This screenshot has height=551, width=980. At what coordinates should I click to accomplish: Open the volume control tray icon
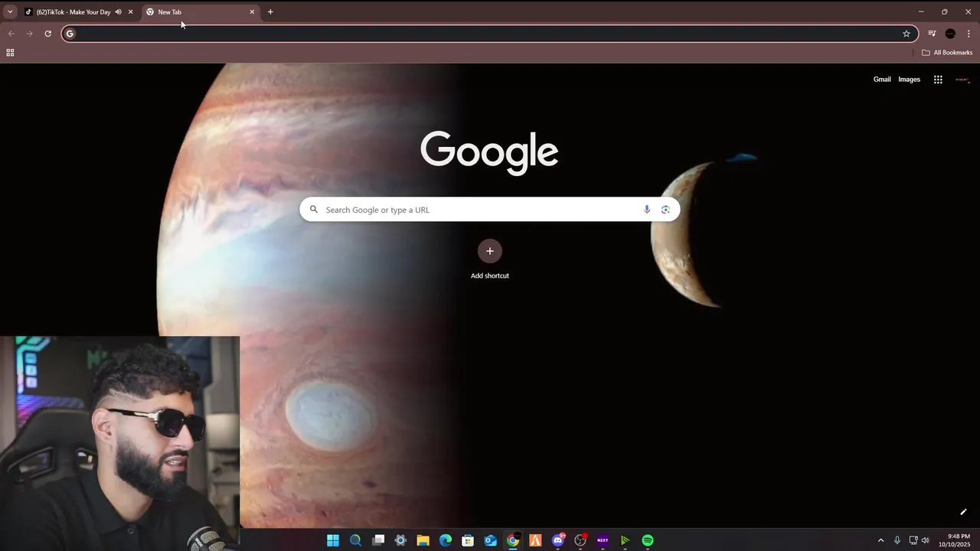click(925, 540)
